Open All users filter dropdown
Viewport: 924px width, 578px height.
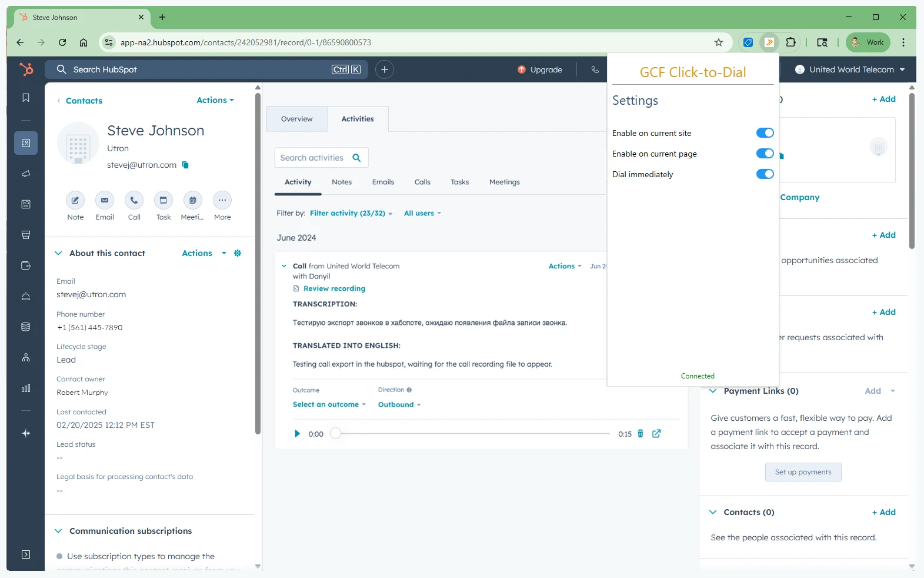pyautogui.click(x=422, y=213)
